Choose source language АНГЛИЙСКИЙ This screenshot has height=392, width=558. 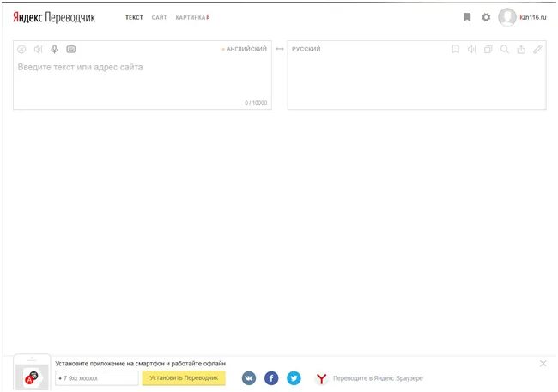(246, 49)
